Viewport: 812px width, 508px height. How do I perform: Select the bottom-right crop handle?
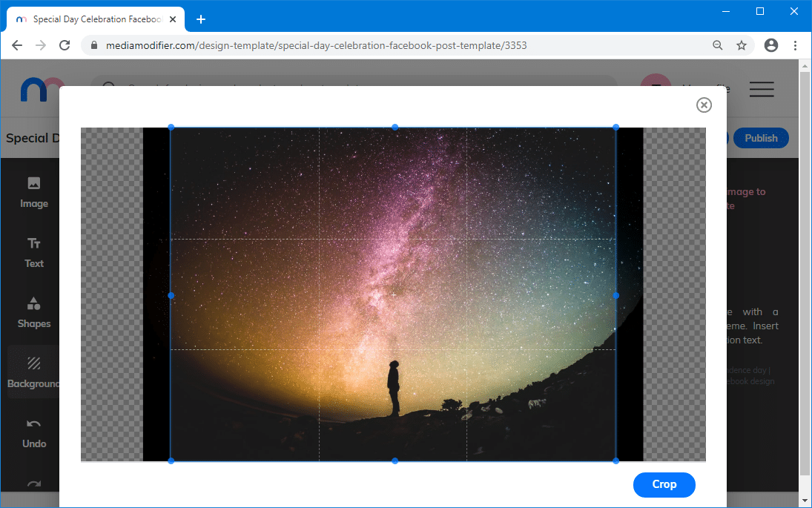(615, 461)
